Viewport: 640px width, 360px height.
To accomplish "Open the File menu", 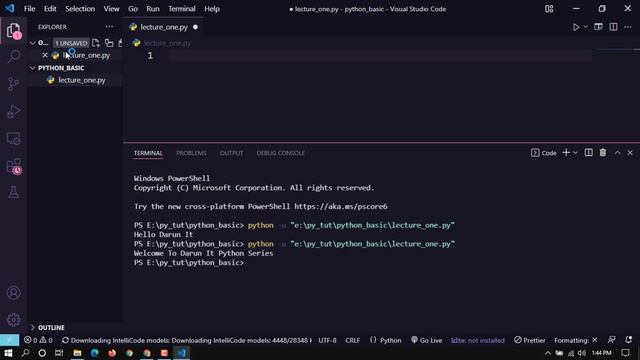I will coord(29,9).
